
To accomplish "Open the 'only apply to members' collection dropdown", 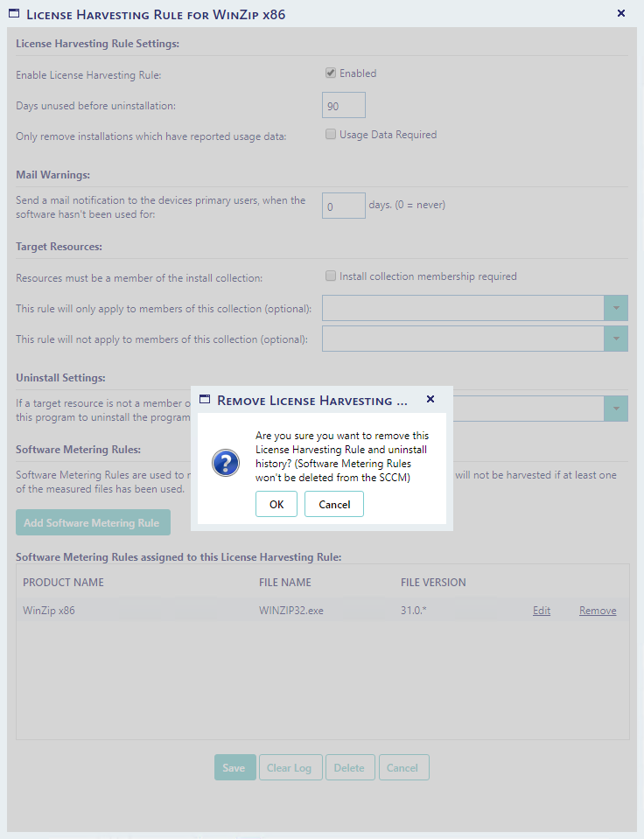I will (x=616, y=308).
